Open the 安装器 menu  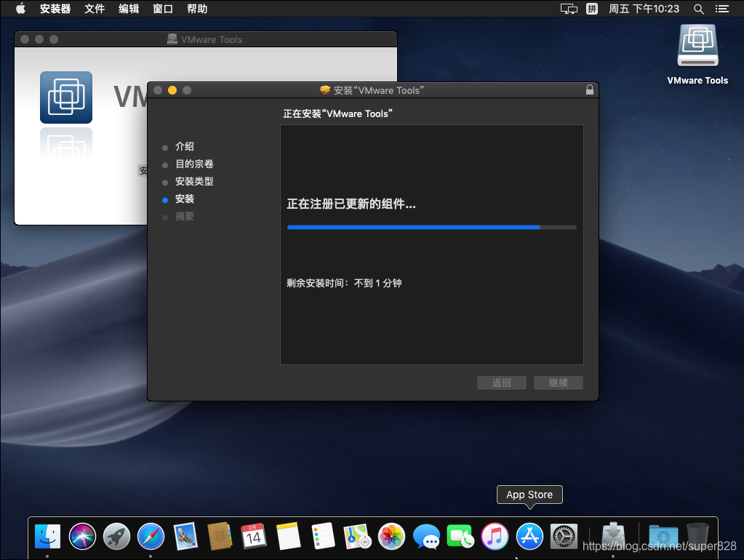[x=55, y=9]
